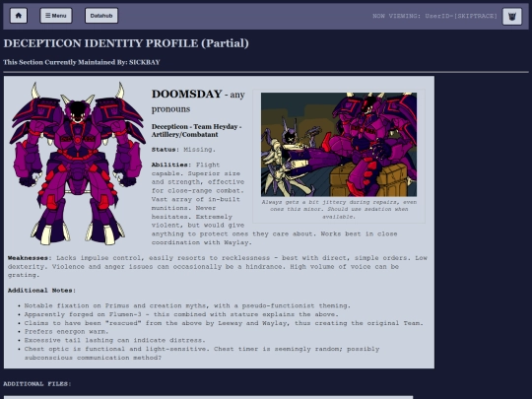Click the note about fixation on Primus
The width and height of the screenshot is (532, 399).
click(x=187, y=305)
